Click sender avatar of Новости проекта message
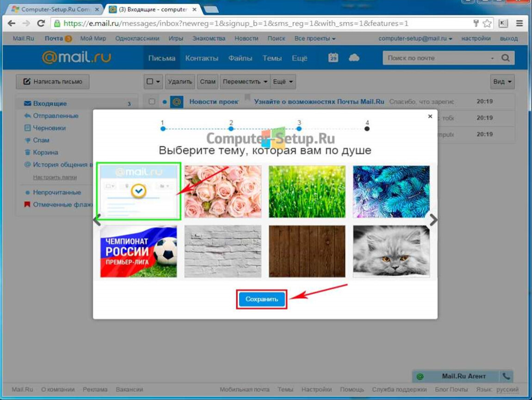This screenshot has width=532, height=400. (176, 101)
